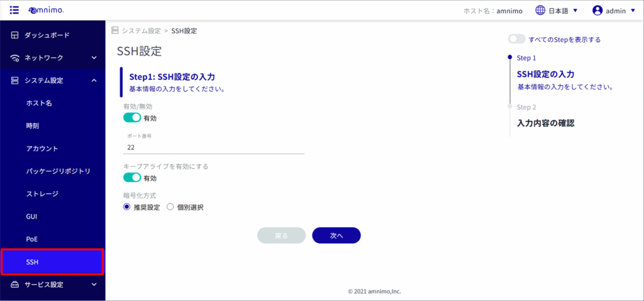Disable the keep-alive toggle switch

132,178
